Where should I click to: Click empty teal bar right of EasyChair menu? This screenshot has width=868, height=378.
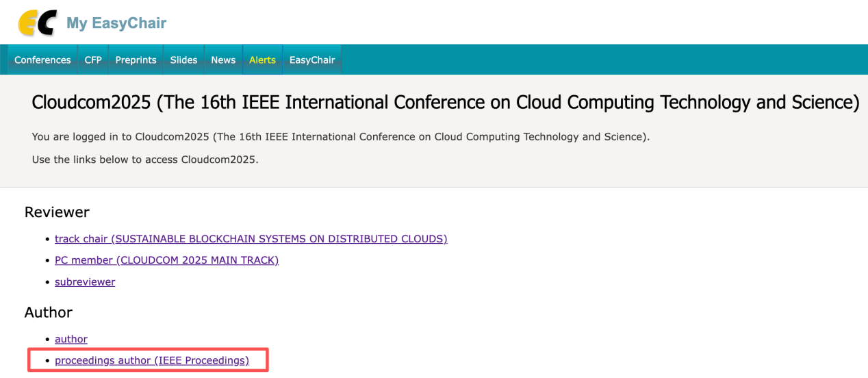point(602,60)
